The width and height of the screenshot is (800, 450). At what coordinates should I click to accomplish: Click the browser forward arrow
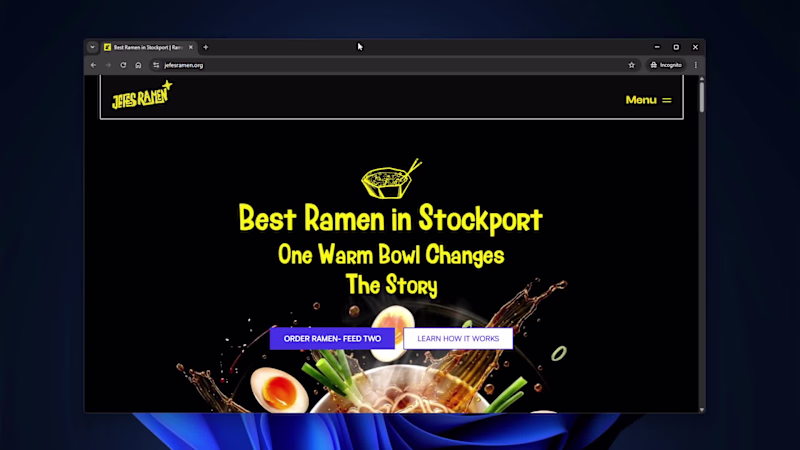(108, 65)
